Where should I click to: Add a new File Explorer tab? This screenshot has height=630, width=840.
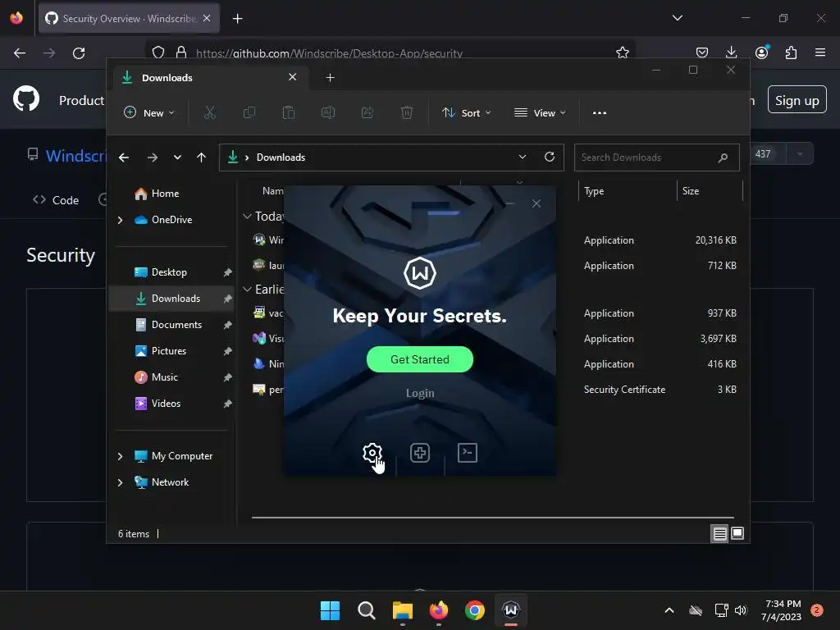pyautogui.click(x=330, y=78)
